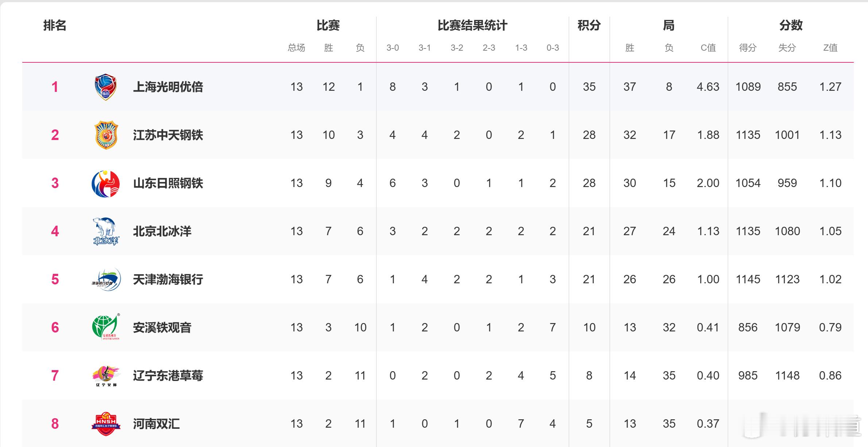Click the 山东日照钢铁 team logo
The width and height of the screenshot is (868, 447).
click(x=106, y=183)
